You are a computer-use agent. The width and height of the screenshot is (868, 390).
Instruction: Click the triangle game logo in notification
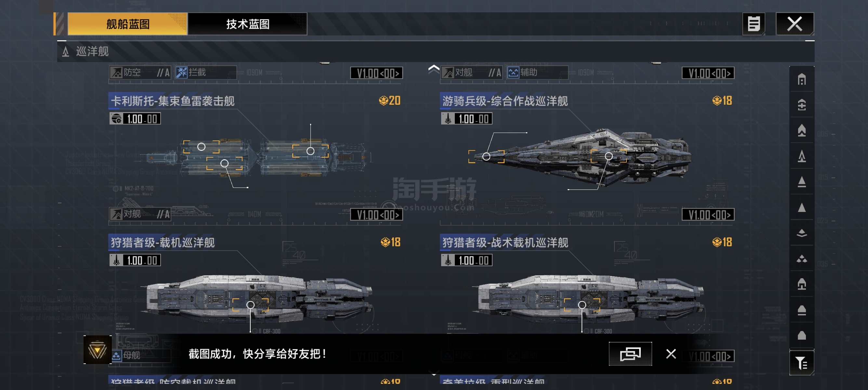[x=98, y=350]
